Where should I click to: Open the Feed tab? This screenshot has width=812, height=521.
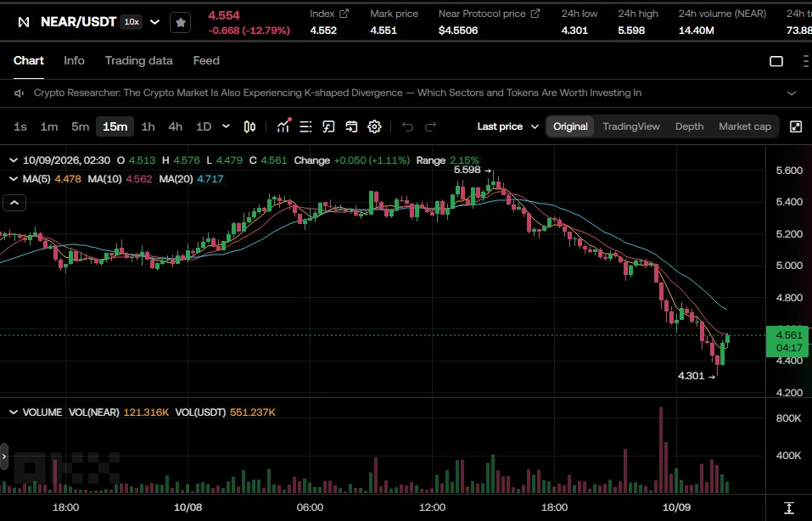[206, 60]
